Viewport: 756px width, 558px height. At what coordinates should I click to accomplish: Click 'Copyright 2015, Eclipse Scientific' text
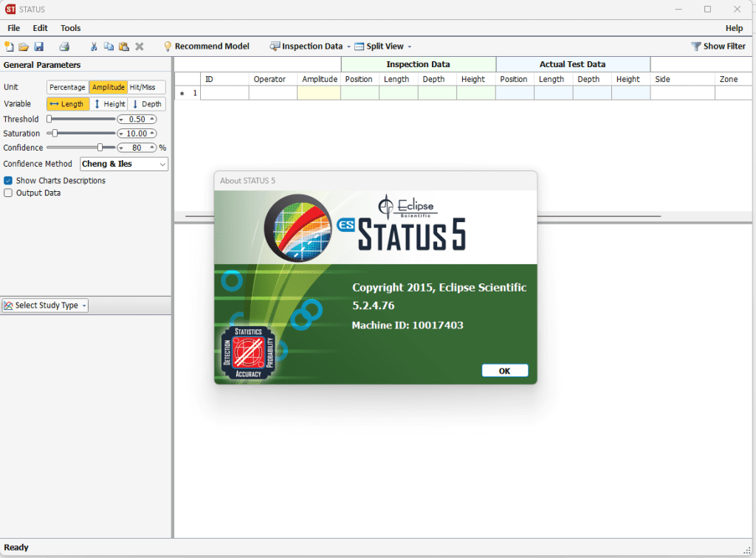[x=439, y=288]
